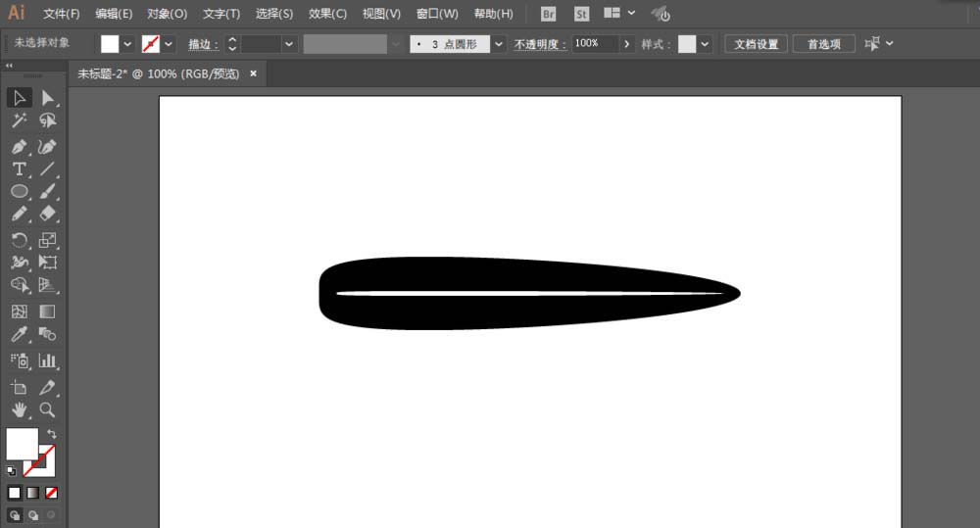The image size is (980, 528).
Task: Select the Direct Selection tool
Action: point(47,97)
